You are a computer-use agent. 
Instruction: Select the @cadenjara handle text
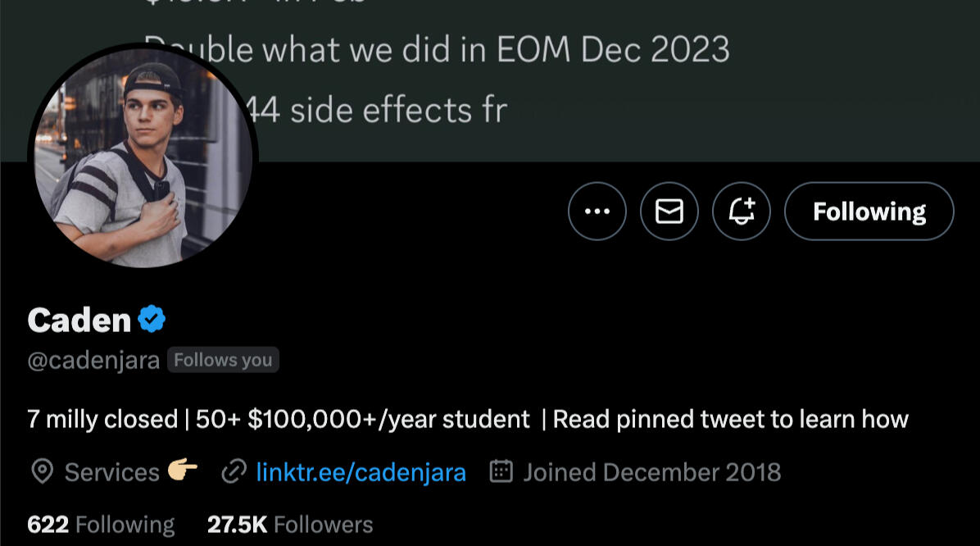click(x=93, y=361)
